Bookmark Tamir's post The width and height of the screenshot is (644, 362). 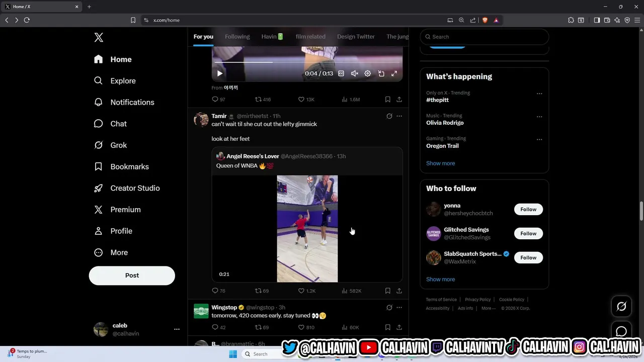pyautogui.click(x=387, y=291)
